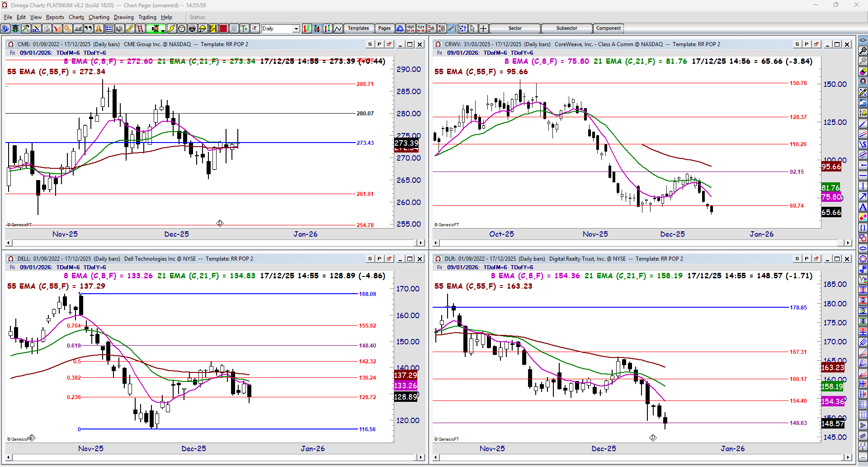Switch to line chart style icon
Viewport: 868px width, 467px height.
(338, 29)
